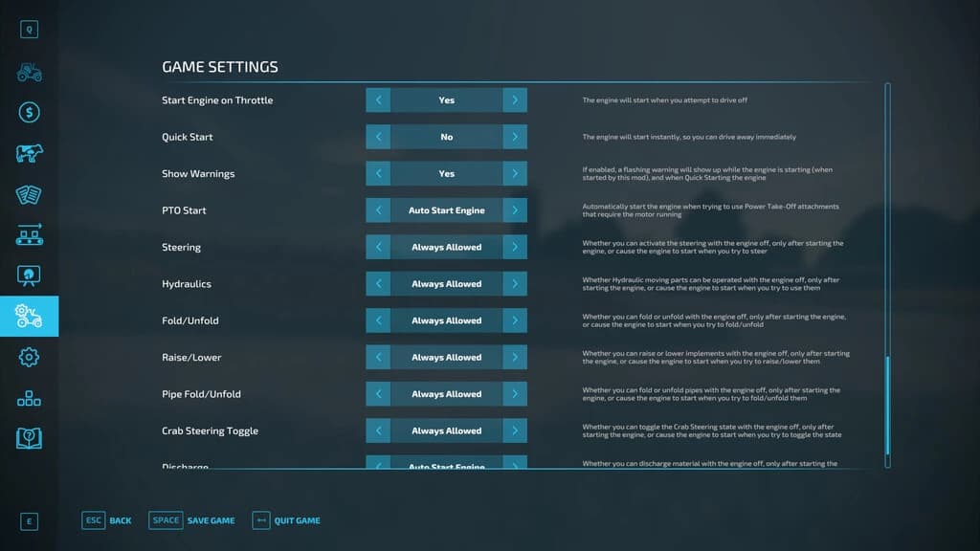The image size is (980, 551).
Task: Click the Steering setting label
Action: [181, 248]
